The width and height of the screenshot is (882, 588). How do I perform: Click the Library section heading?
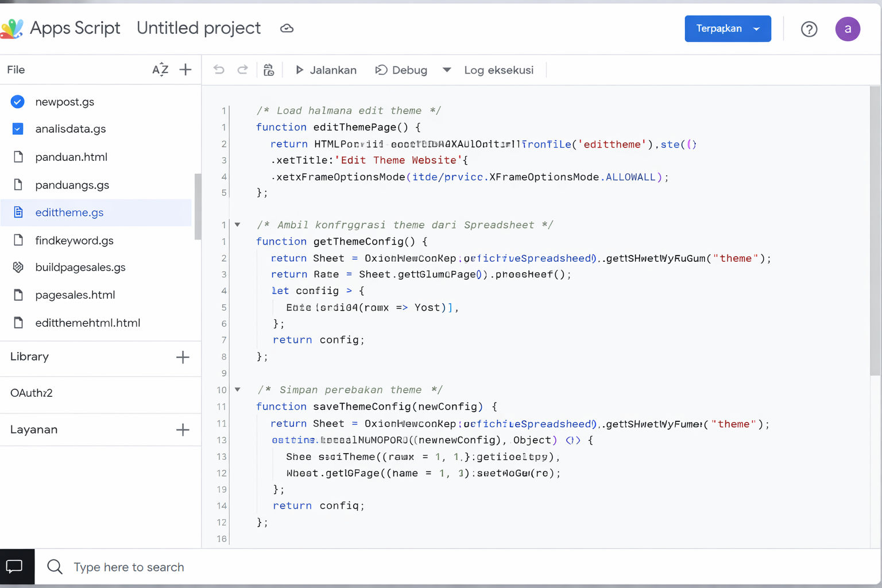pyautogui.click(x=29, y=357)
